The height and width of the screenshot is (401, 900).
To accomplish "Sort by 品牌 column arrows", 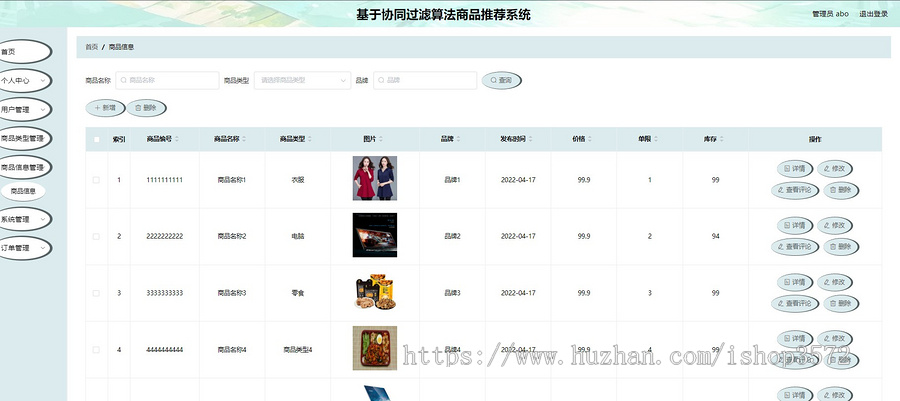I will [458, 139].
